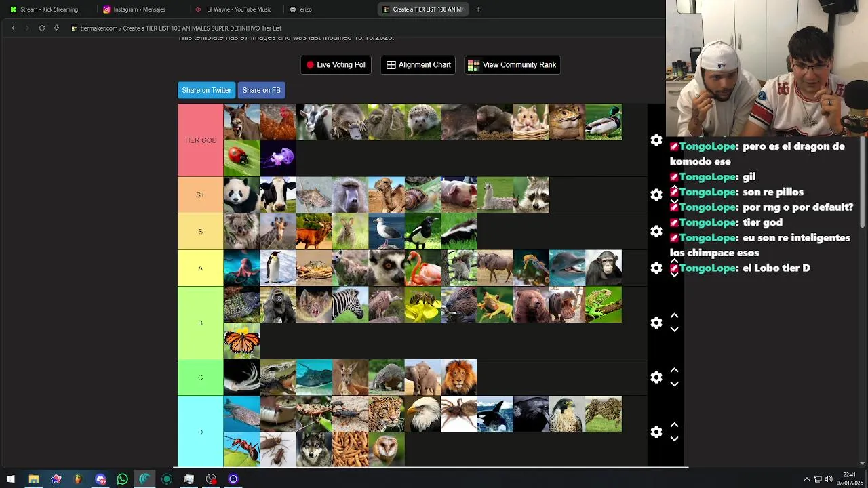Viewport: 868px width, 488px height.
Task: Open Discord from the taskbar
Action: point(100,479)
